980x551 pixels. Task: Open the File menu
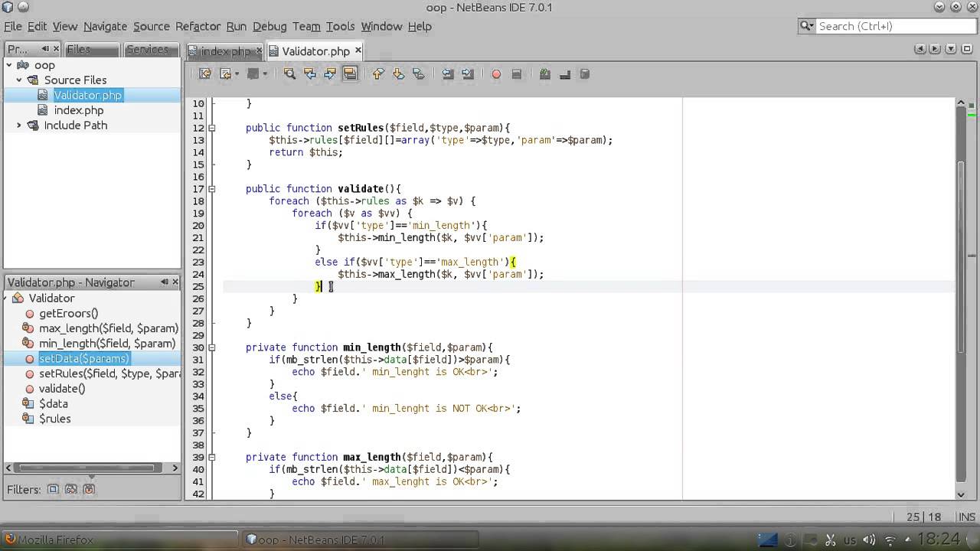[x=12, y=26]
